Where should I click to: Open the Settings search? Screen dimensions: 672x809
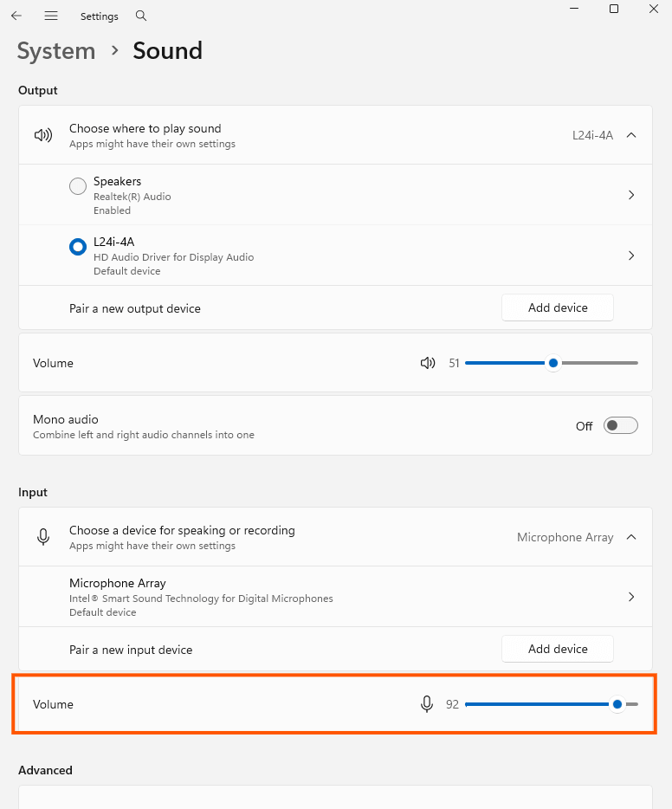tap(140, 16)
